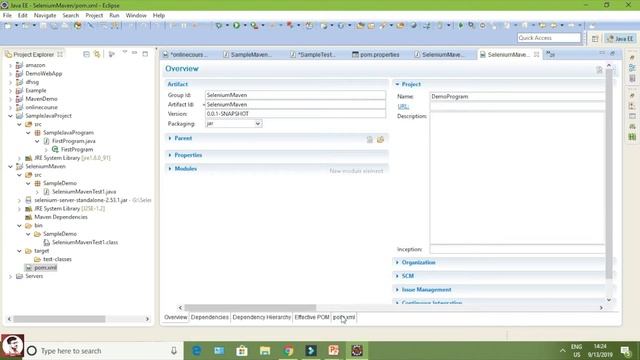Open the Project Explorer View Menu triangle

125,53
